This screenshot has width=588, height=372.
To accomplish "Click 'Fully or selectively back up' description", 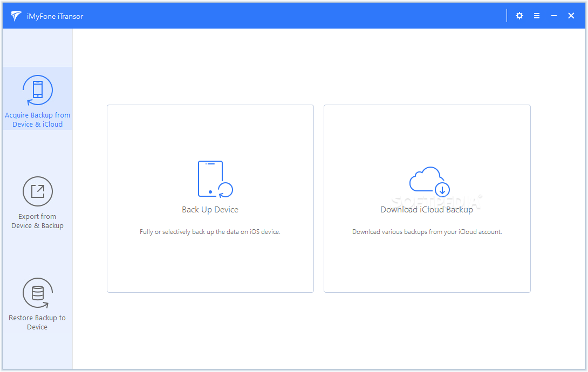I will click(210, 232).
